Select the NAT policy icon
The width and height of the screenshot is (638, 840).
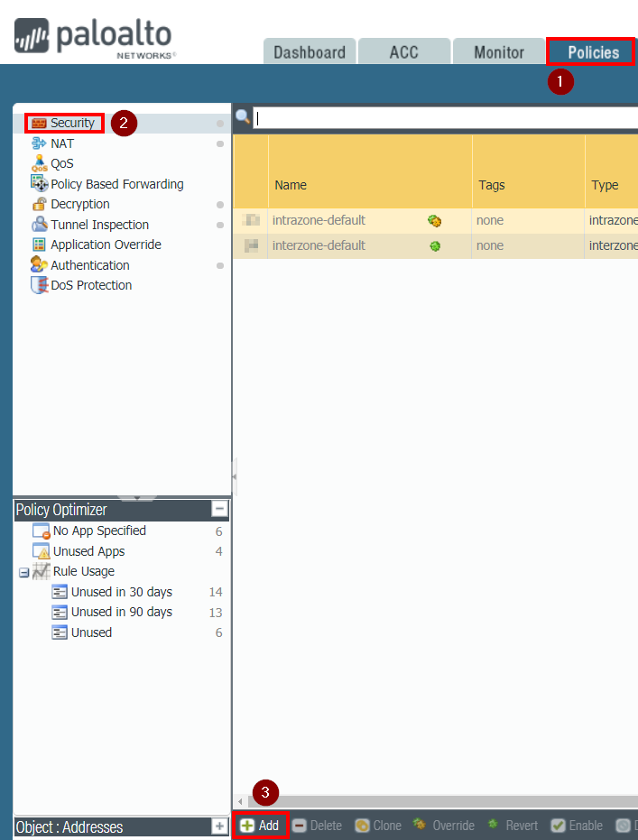click(39, 143)
